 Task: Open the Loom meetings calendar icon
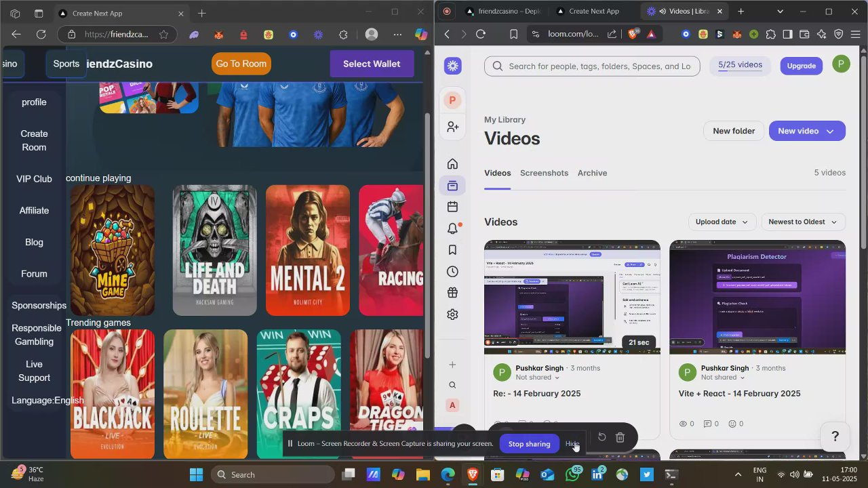[x=452, y=207]
